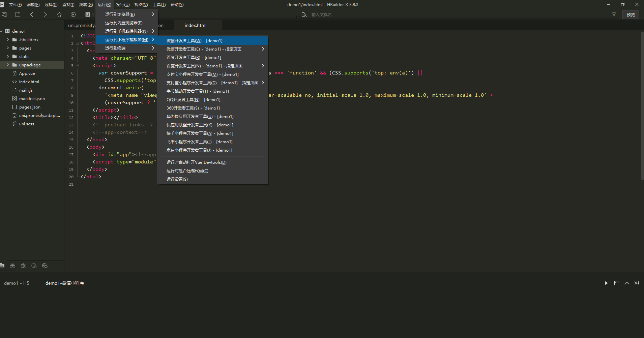
Task: Go back with the left arrow icon
Action: [32, 14]
